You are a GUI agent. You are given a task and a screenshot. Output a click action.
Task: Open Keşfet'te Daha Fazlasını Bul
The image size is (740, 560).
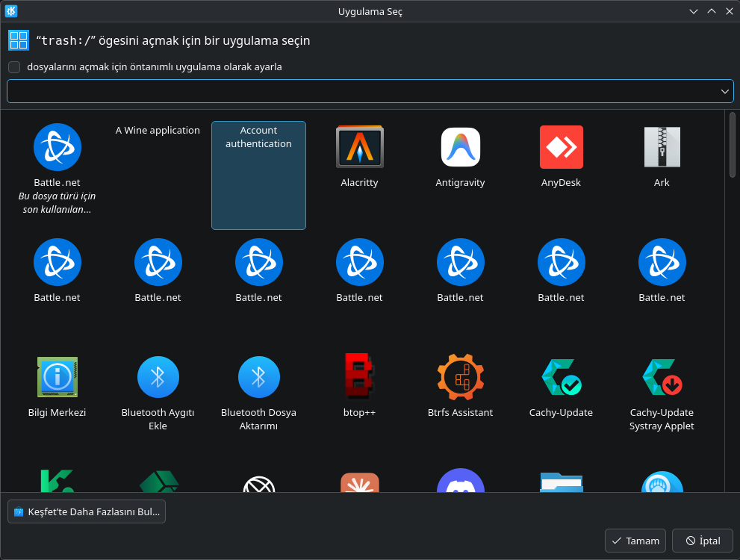point(87,511)
